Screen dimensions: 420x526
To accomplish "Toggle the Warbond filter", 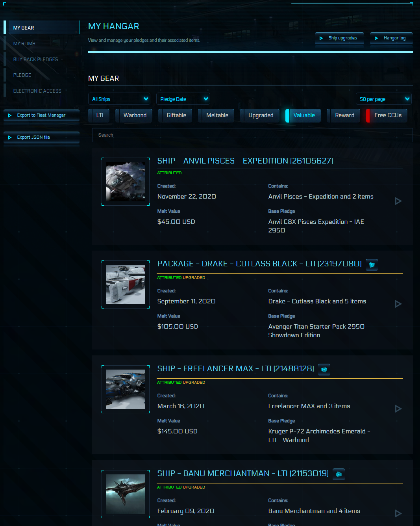I will tap(134, 115).
